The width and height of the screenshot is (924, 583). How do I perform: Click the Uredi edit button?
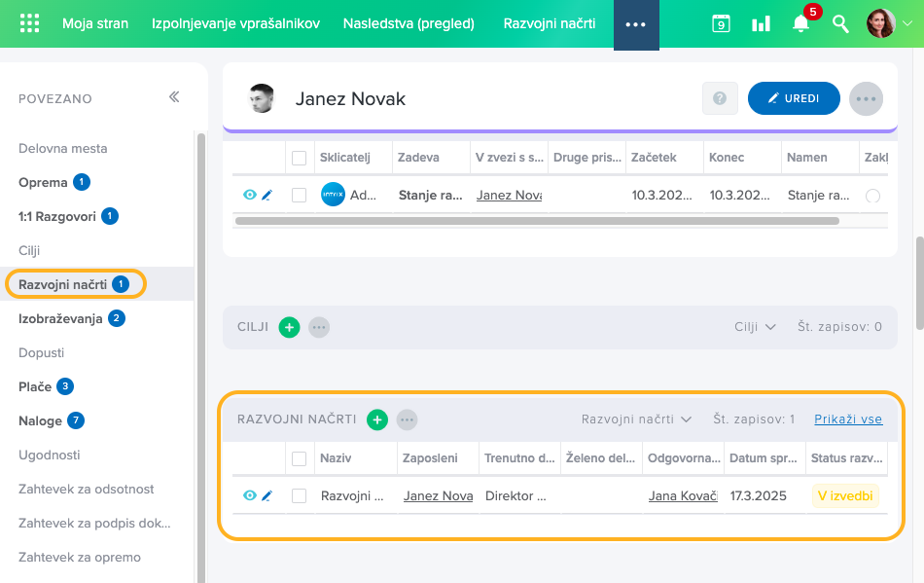(793, 98)
